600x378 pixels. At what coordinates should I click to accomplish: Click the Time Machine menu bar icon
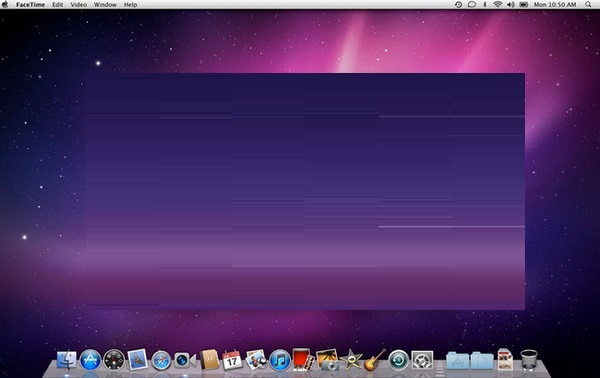pyautogui.click(x=458, y=5)
